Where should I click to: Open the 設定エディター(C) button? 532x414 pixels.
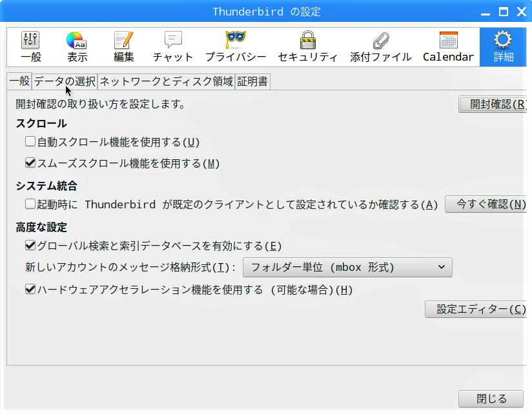click(476, 309)
